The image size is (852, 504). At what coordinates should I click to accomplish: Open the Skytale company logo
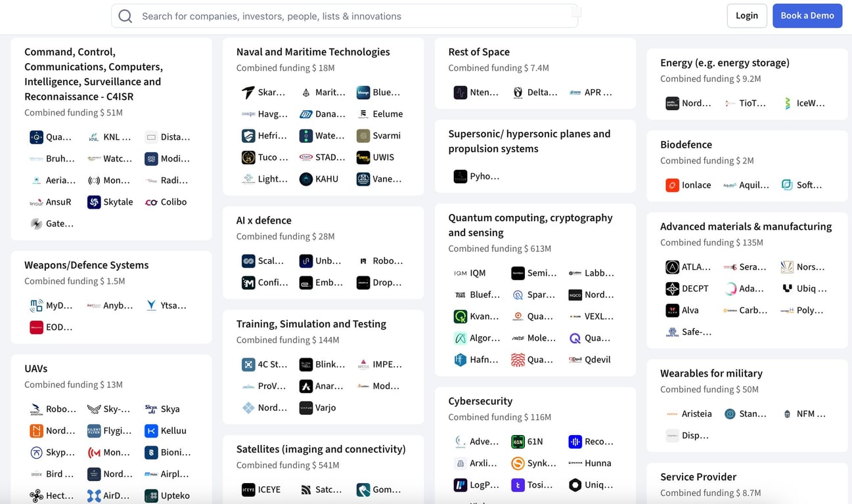(x=94, y=202)
